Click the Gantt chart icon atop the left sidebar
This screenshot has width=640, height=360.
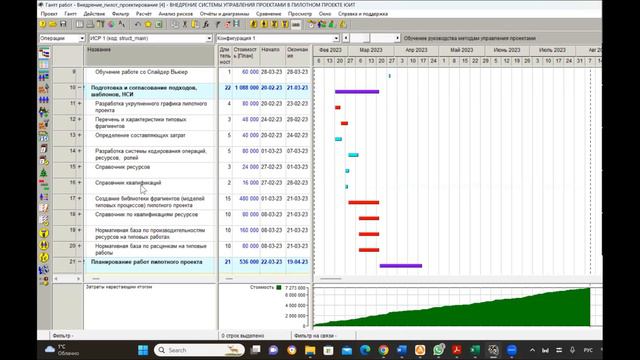point(44,53)
